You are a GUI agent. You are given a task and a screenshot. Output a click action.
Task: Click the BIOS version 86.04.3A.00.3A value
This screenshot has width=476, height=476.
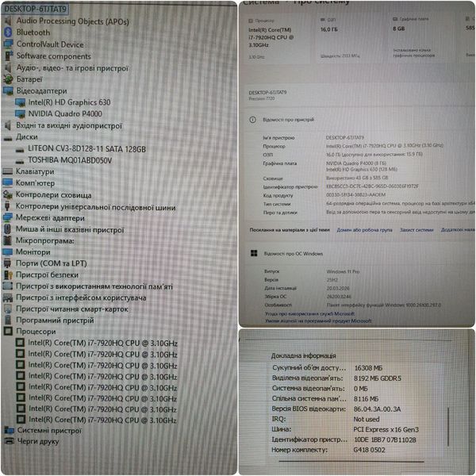coord(377,409)
